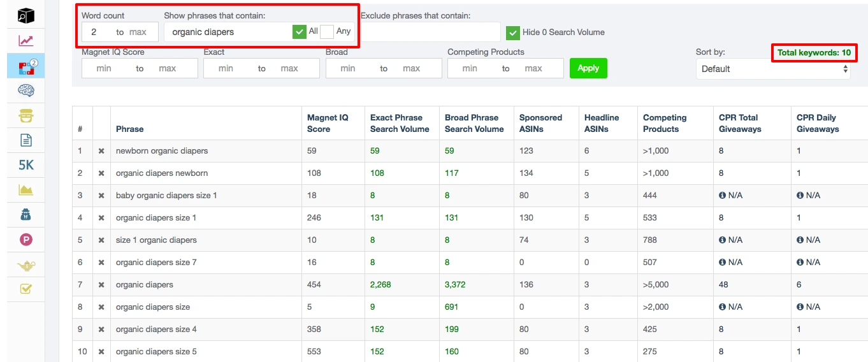Click the document page icon in sidebar
Image resolution: width=868 pixels, height=362 pixels.
(26, 140)
